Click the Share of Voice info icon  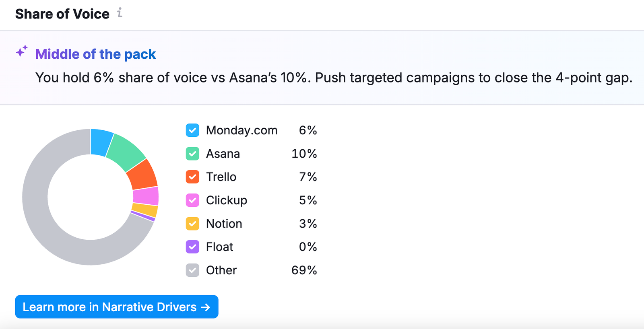click(119, 13)
